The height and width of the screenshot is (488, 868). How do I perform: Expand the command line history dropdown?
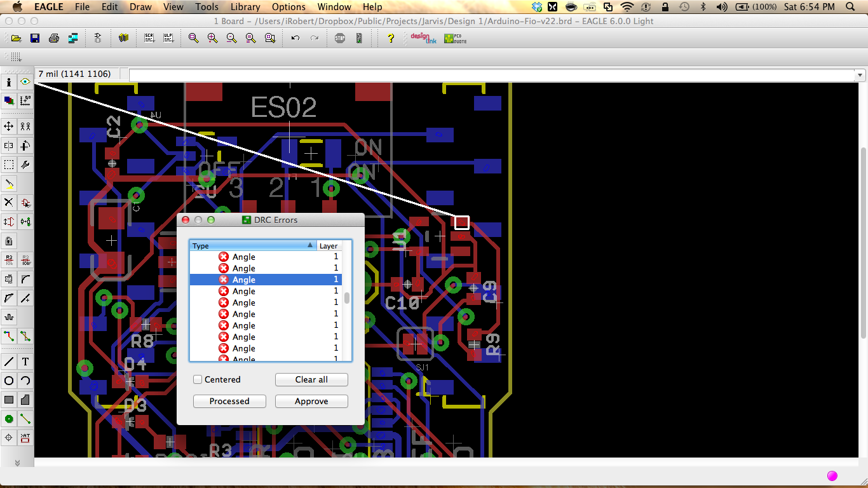860,74
